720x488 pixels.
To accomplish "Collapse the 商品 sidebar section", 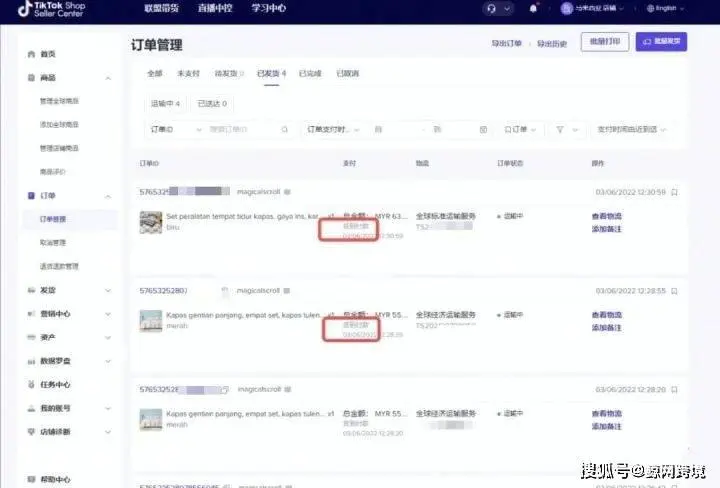I will (108, 78).
